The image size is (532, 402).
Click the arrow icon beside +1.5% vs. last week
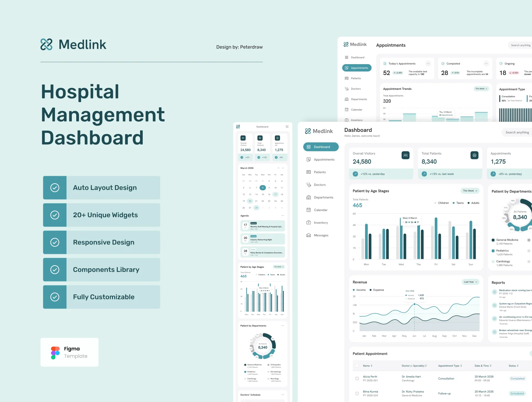[424, 174]
